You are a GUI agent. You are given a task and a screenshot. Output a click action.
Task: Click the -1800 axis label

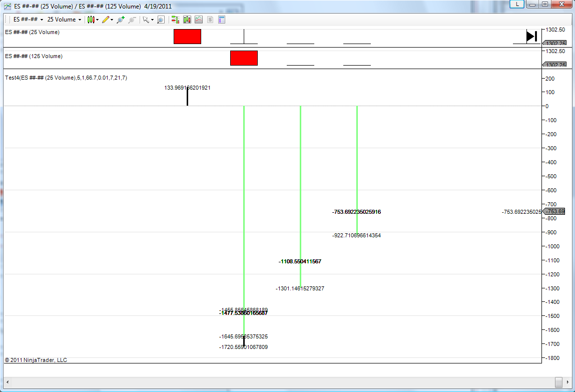pos(552,358)
